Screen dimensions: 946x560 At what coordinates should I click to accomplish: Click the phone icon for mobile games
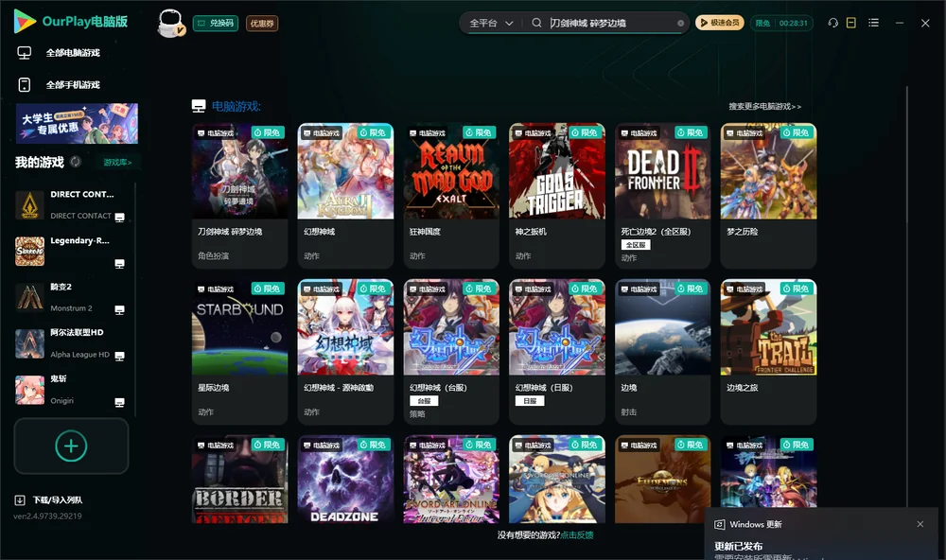coord(25,85)
